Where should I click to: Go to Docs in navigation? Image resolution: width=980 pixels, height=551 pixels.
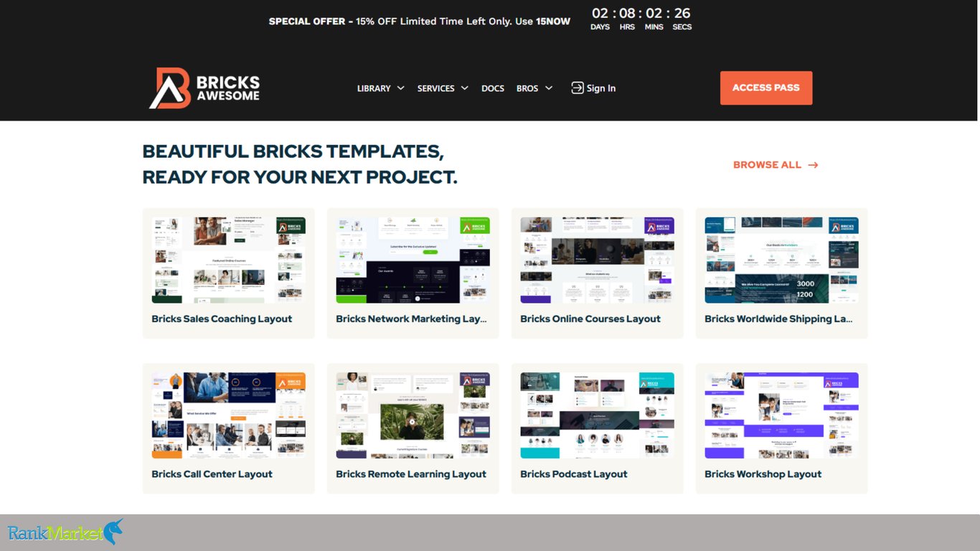(493, 88)
